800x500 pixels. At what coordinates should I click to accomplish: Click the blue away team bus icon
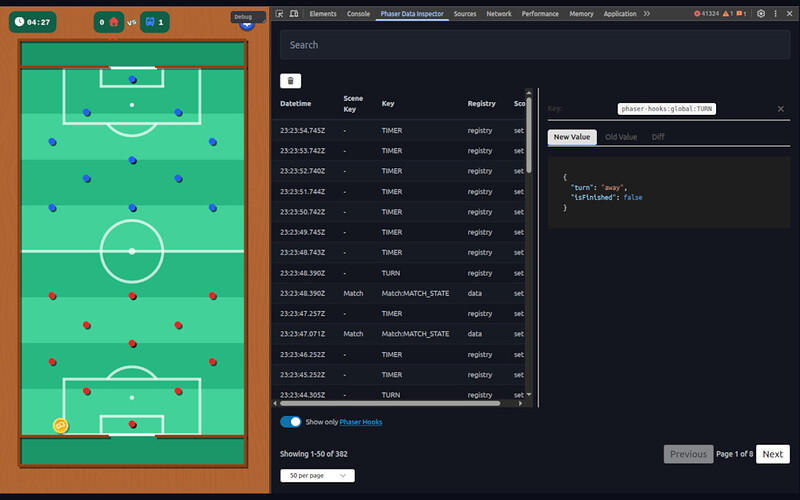point(150,22)
